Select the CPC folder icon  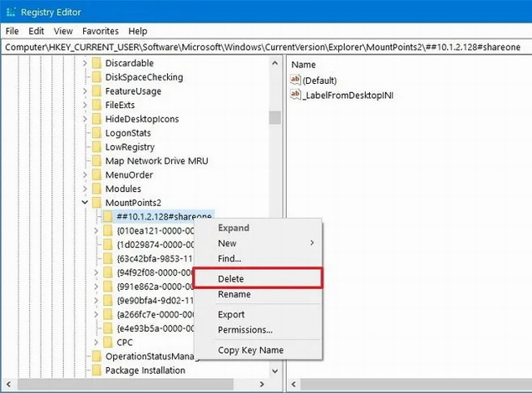(x=106, y=342)
